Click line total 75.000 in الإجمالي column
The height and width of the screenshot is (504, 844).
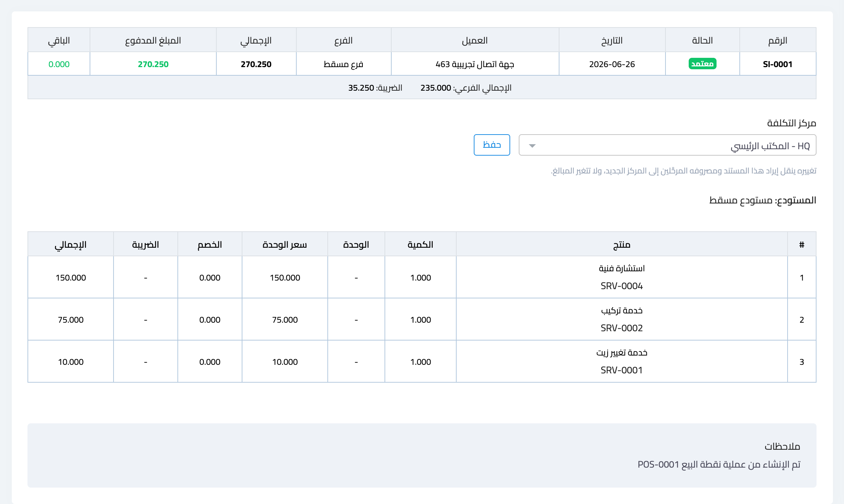click(71, 320)
